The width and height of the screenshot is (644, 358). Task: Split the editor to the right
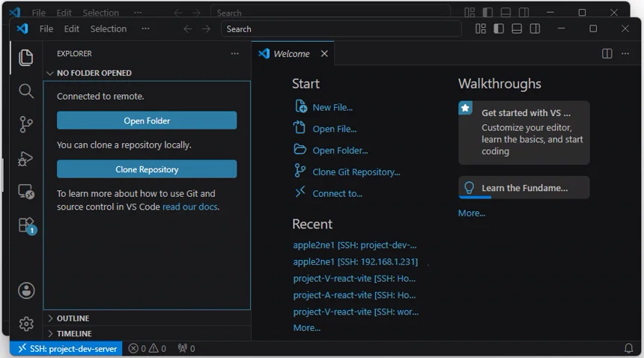pos(607,54)
